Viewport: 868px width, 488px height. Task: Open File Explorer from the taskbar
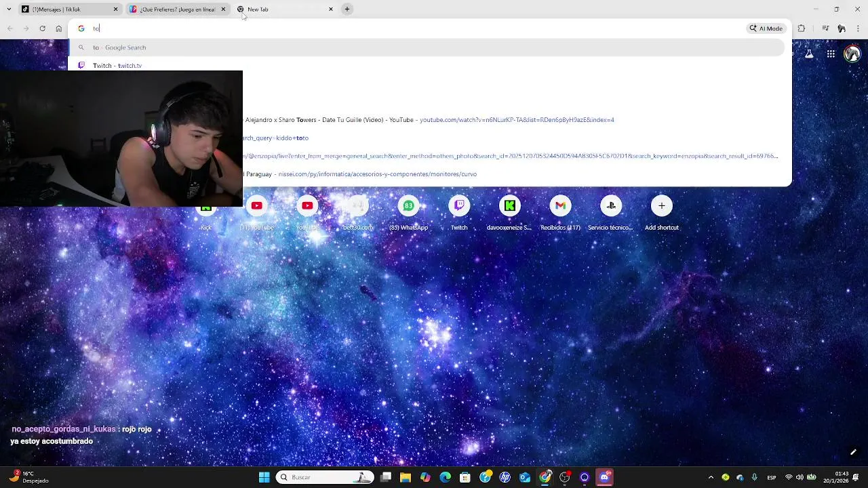click(406, 477)
